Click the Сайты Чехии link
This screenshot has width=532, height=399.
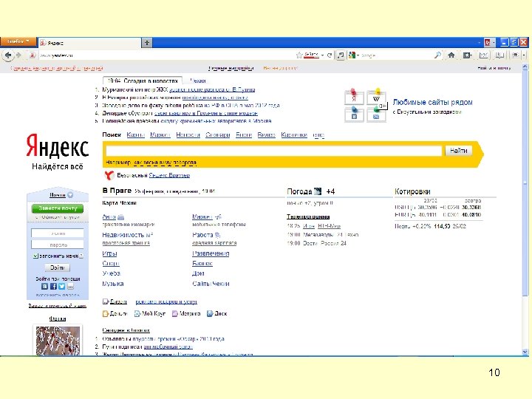point(211,284)
